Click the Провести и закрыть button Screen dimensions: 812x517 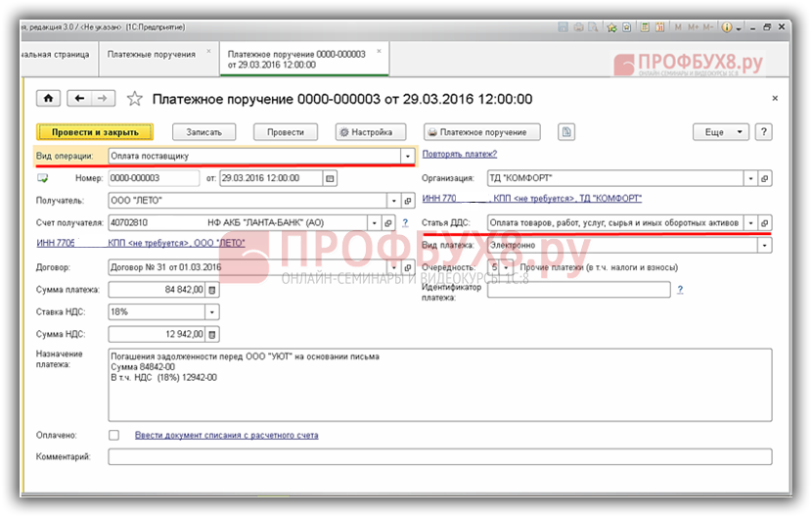coord(94,132)
